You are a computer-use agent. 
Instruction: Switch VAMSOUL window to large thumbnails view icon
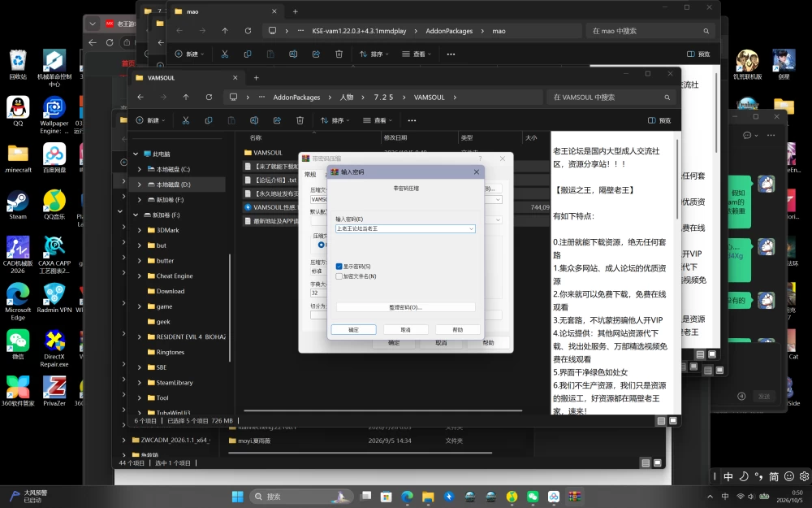tap(672, 421)
